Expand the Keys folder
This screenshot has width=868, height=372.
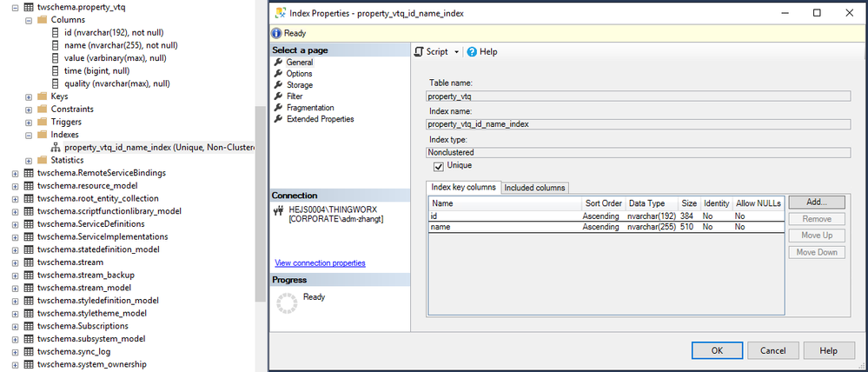[29, 96]
